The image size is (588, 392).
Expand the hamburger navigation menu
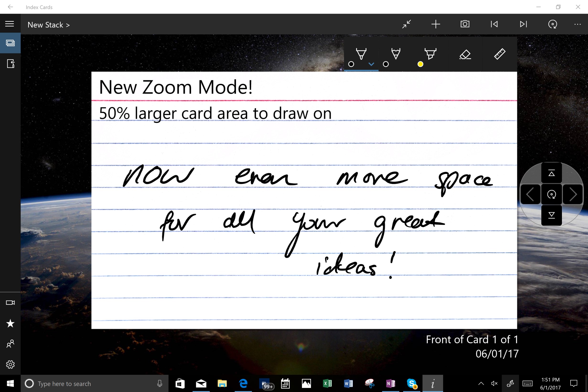tap(9, 23)
